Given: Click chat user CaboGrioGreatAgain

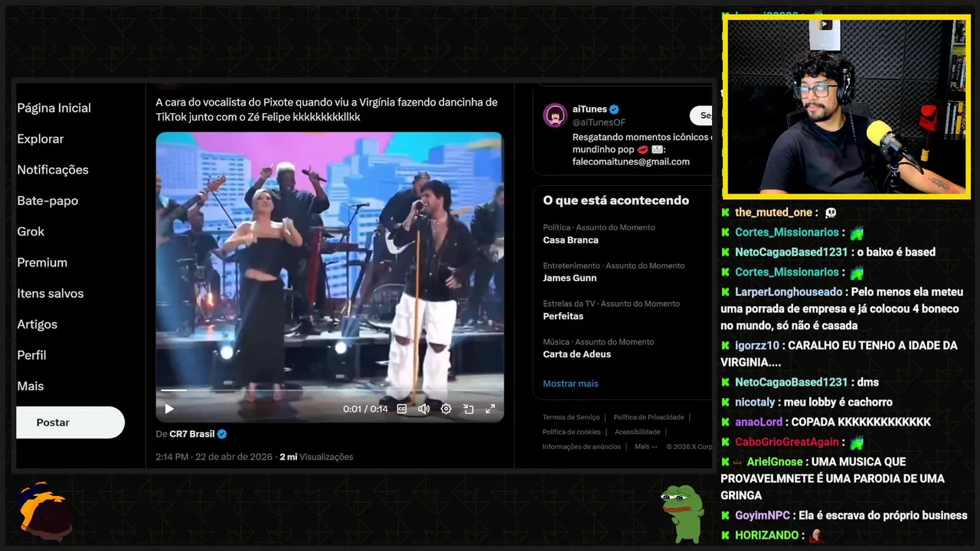Looking at the screenshot, I should (x=787, y=442).
